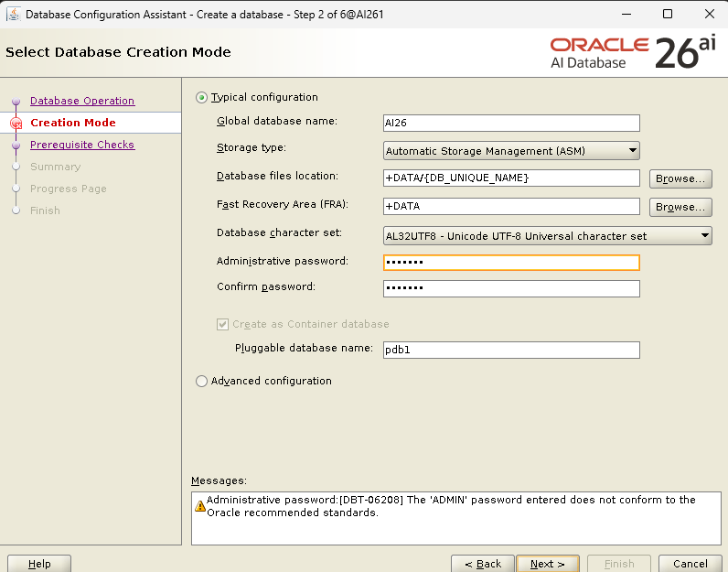Expand the Database character set dropdown
The width and height of the screenshot is (728, 572).
pyautogui.click(x=547, y=236)
